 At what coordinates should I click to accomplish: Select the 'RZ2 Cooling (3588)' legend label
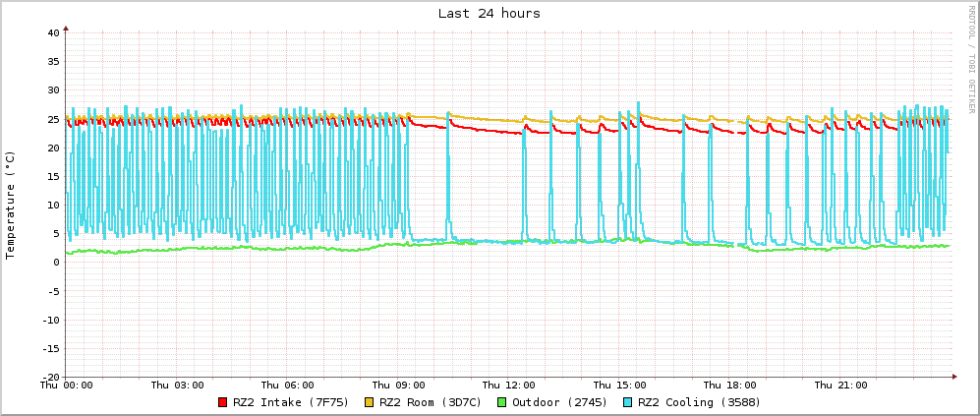[700, 402]
